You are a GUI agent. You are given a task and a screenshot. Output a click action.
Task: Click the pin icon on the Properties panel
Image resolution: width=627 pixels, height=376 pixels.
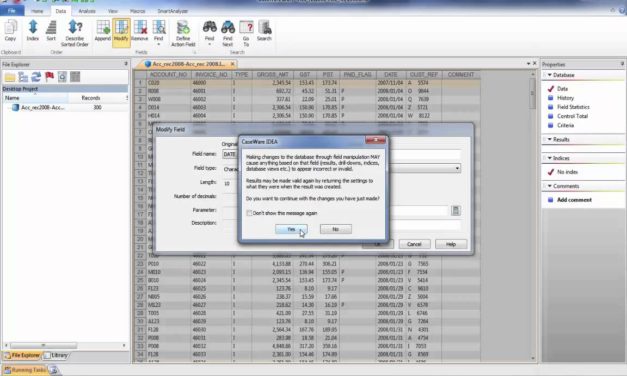(622, 64)
